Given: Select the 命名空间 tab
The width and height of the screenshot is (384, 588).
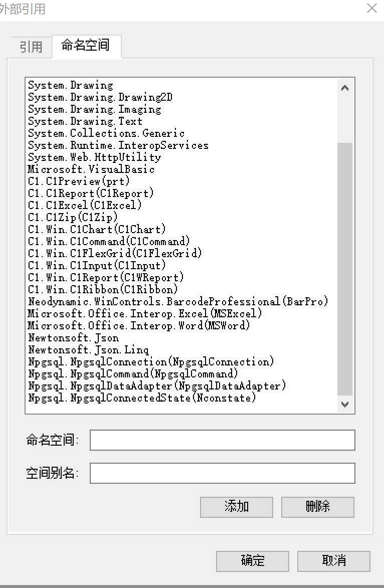Looking at the screenshot, I should pyautogui.click(x=86, y=46).
